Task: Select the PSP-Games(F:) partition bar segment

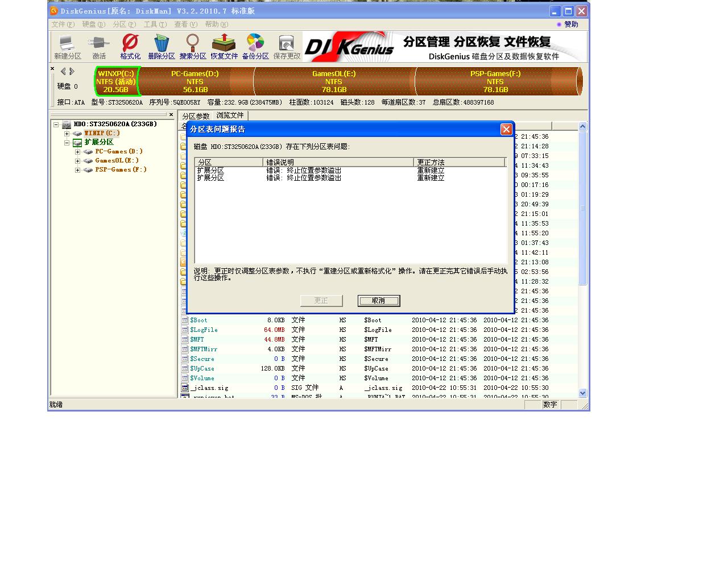Action: (495, 81)
